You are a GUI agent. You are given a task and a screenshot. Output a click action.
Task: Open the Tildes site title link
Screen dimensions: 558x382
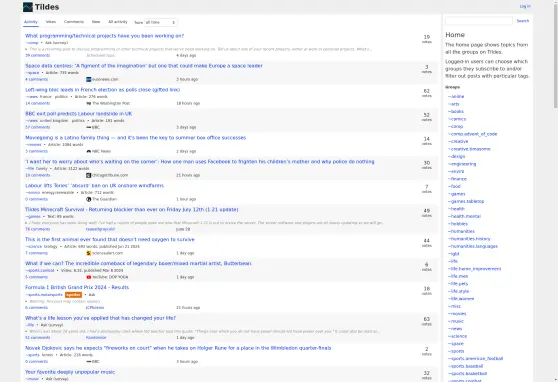point(47,7)
